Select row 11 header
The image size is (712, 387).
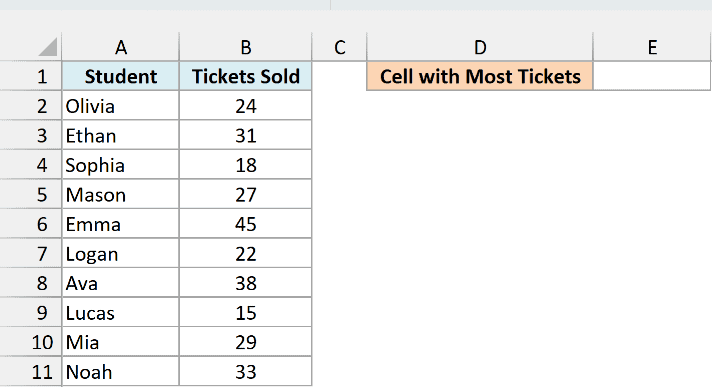tap(30, 372)
